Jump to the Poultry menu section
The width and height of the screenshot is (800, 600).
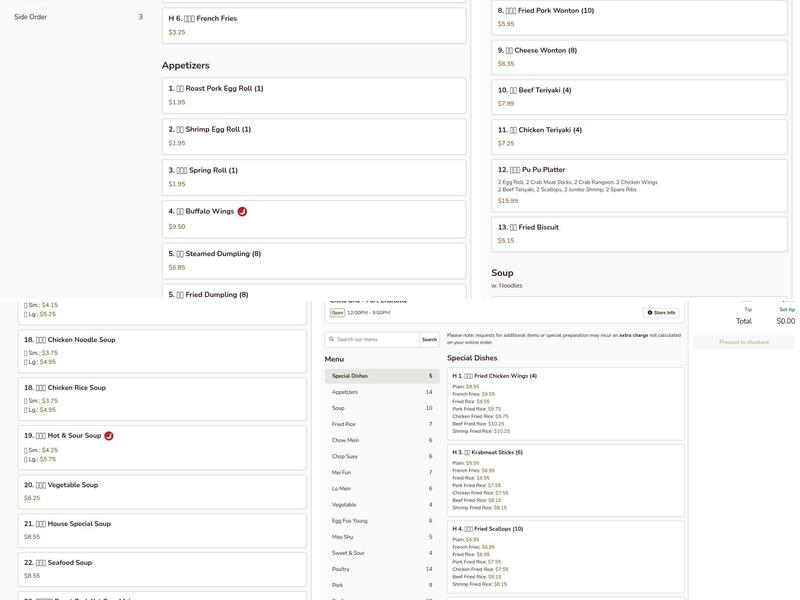point(381,569)
